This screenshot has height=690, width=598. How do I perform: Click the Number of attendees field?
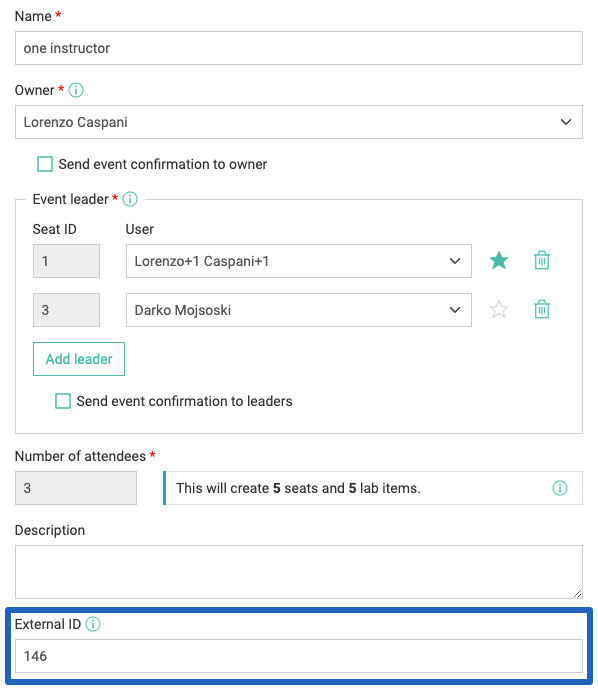76,488
